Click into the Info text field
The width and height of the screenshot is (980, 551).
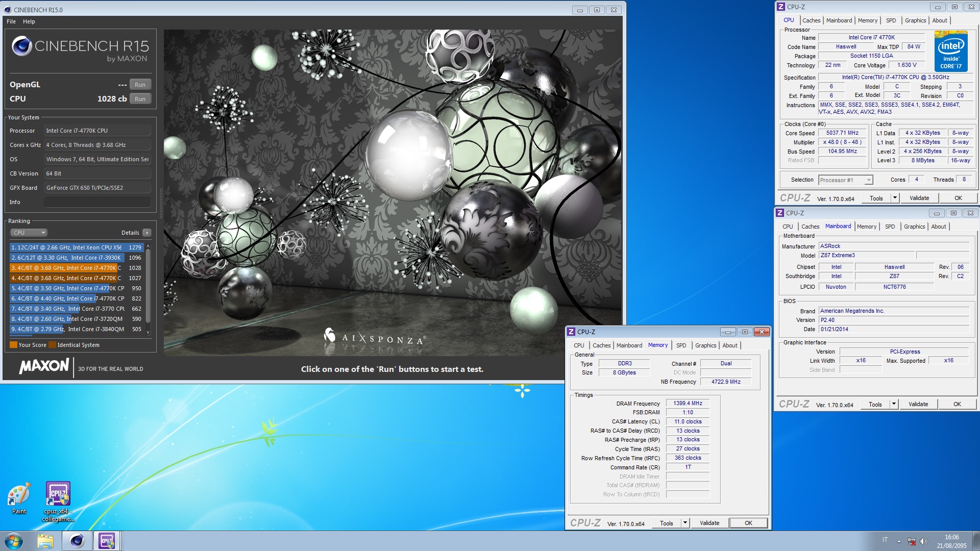(97, 202)
